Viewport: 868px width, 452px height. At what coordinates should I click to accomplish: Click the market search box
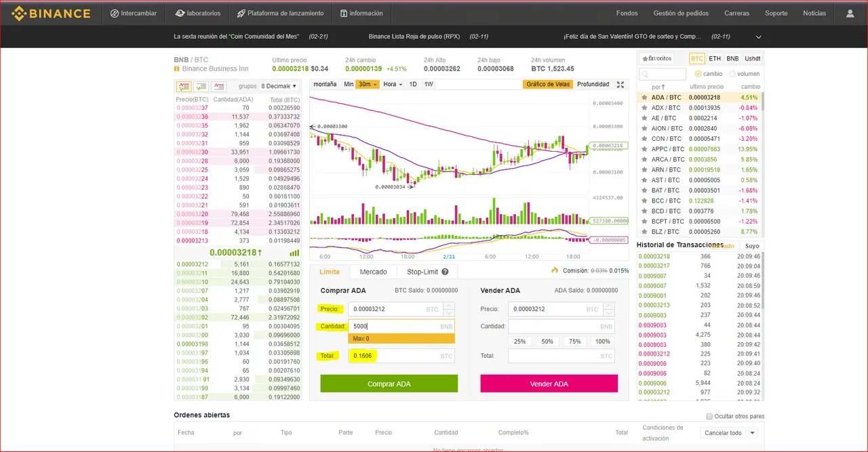pos(663,74)
